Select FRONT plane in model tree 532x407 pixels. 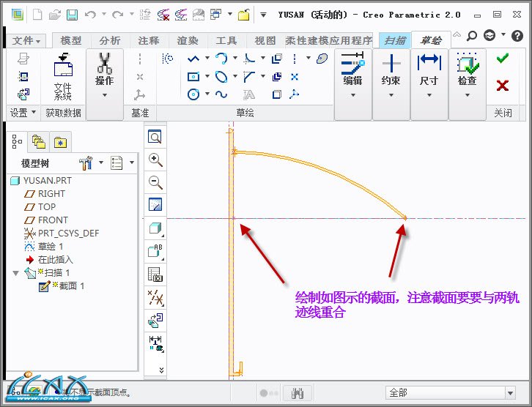[53, 220]
